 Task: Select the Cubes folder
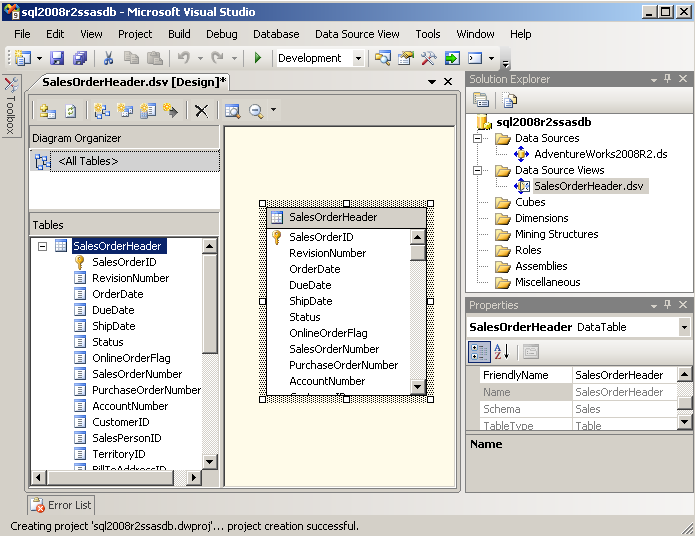pos(530,202)
